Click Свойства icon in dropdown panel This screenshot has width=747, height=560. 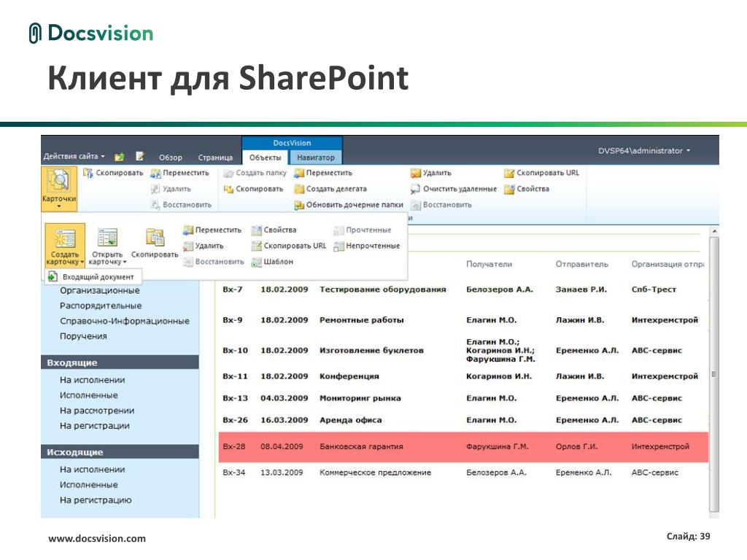pos(257,230)
